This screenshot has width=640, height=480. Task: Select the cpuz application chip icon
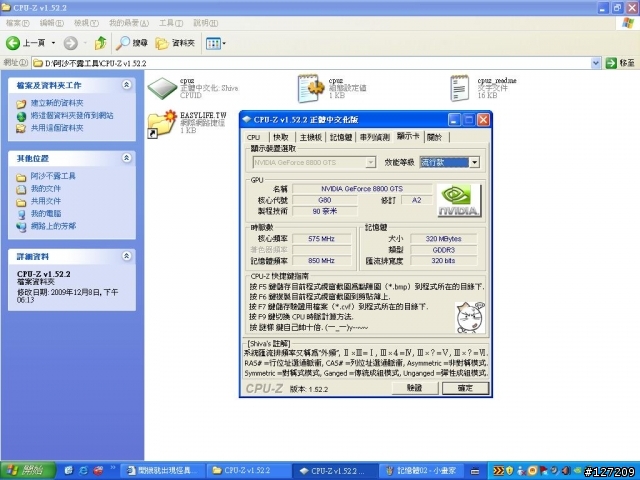coord(162,88)
